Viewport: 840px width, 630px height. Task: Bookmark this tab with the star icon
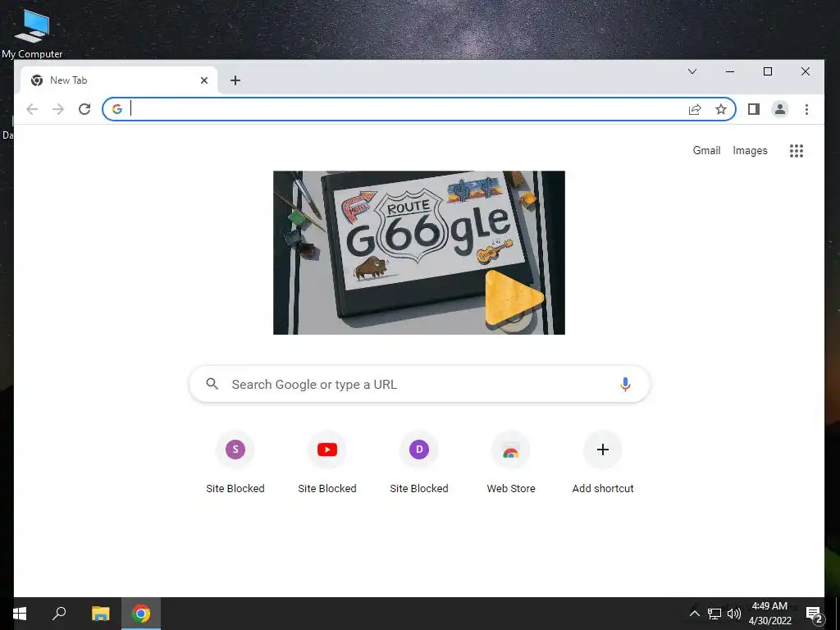[x=721, y=109]
